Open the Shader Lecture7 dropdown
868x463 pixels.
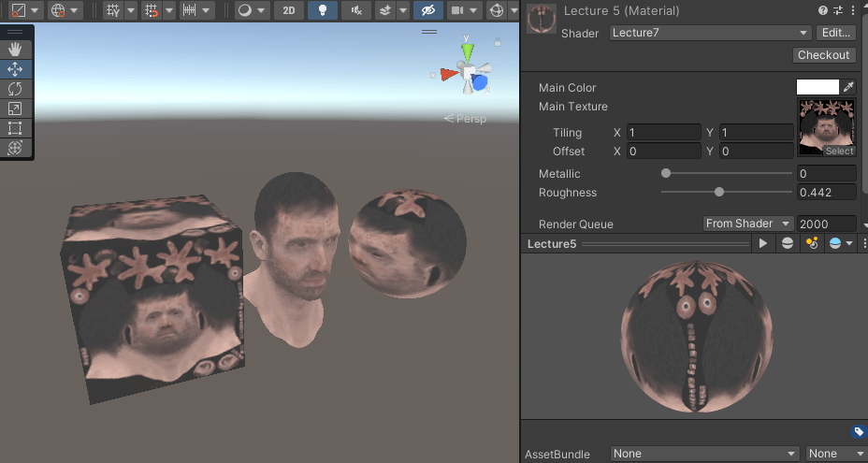coord(710,33)
